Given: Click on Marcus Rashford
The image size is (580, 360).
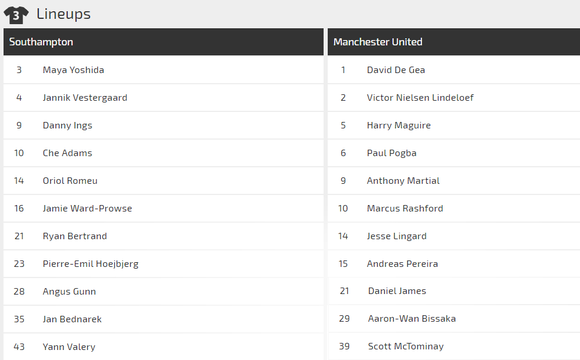Looking at the screenshot, I should click(405, 208).
